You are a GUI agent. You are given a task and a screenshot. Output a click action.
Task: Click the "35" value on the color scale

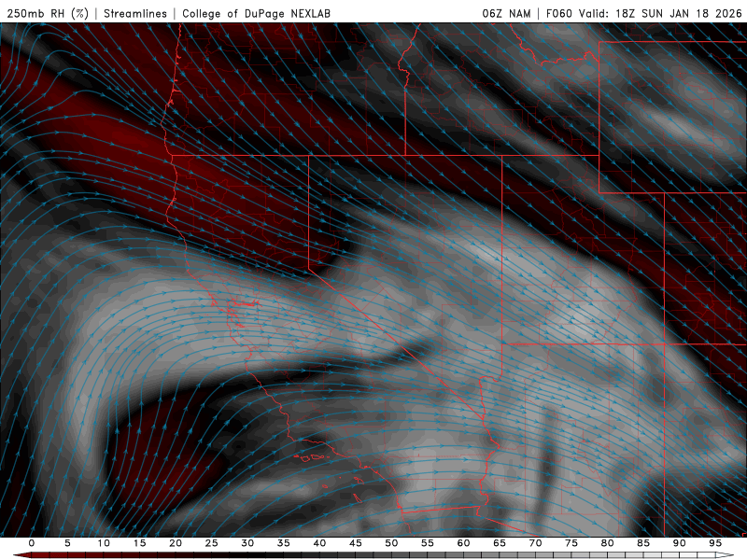284,543
